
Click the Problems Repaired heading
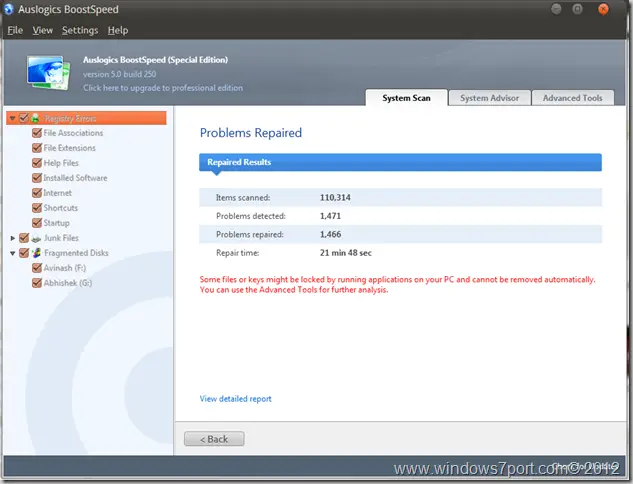[x=251, y=132]
